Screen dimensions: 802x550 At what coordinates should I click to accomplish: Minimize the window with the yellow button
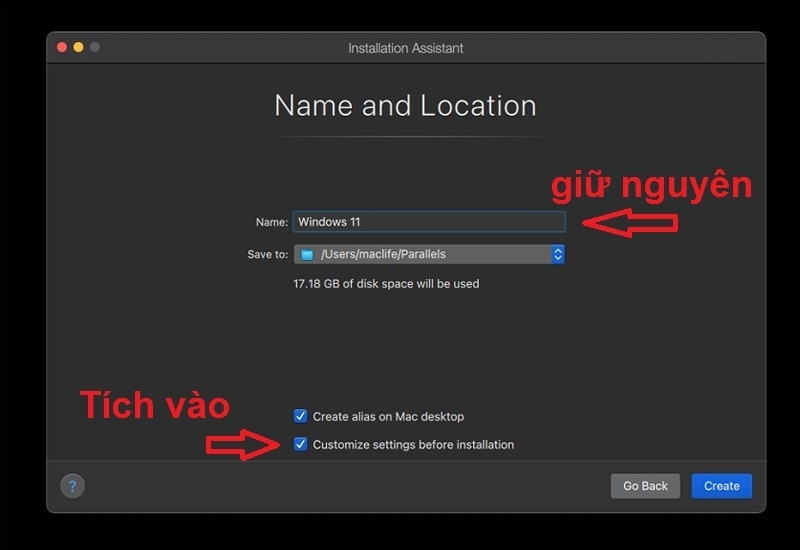[x=78, y=47]
